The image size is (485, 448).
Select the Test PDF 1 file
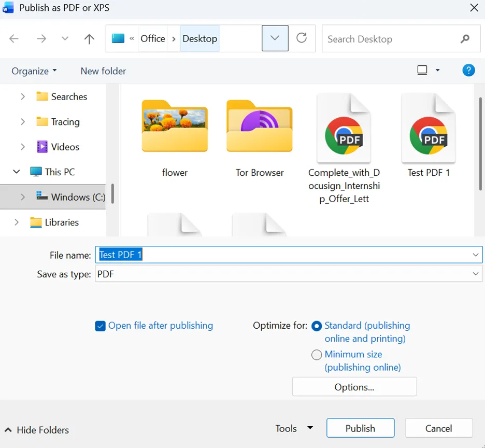pos(429,128)
